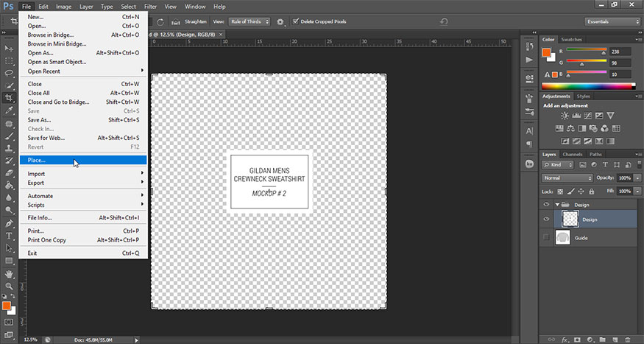Open Fill slider dropdown arrow
Image resolution: width=644 pixels, height=344 pixels.
click(637, 191)
